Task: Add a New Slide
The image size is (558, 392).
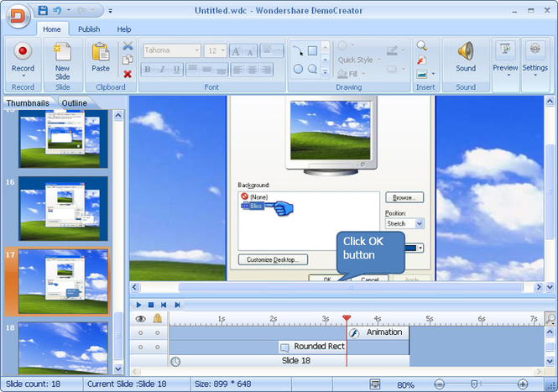Action: click(x=62, y=60)
